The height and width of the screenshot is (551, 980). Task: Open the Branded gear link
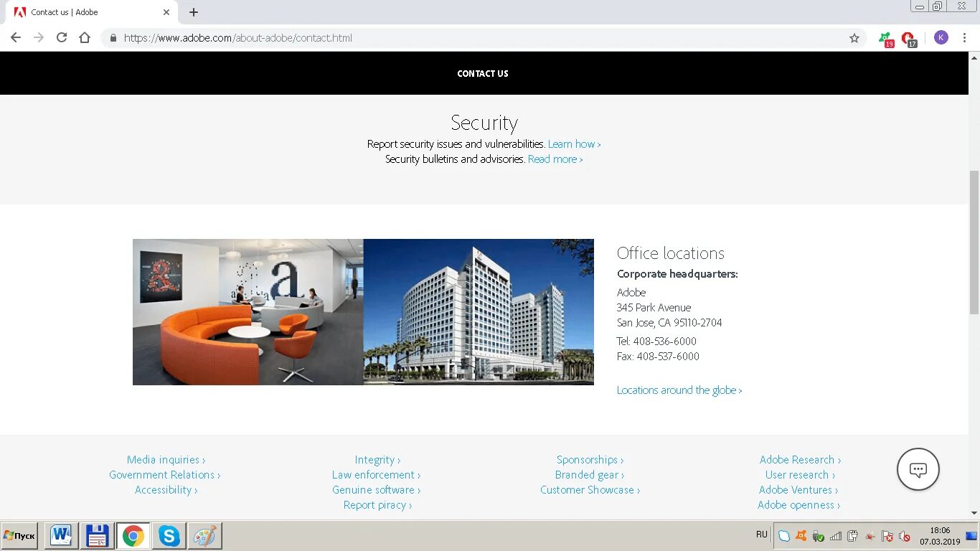[589, 475]
